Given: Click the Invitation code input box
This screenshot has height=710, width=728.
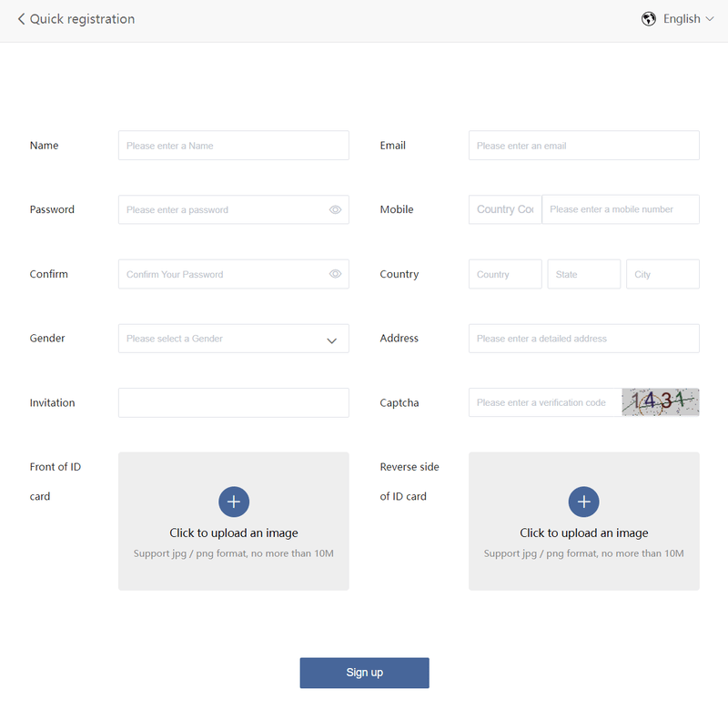Looking at the screenshot, I should [x=233, y=402].
